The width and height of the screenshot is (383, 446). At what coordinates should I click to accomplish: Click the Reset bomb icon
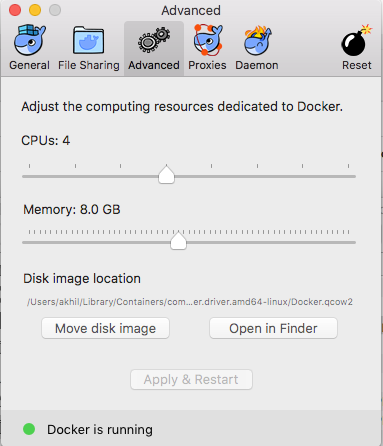click(356, 40)
